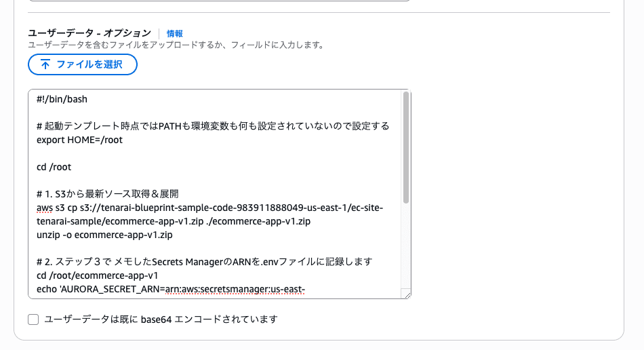644x350 pixels.
Task: Place cursor in the aws s3 cp command line
Action: [203, 208]
